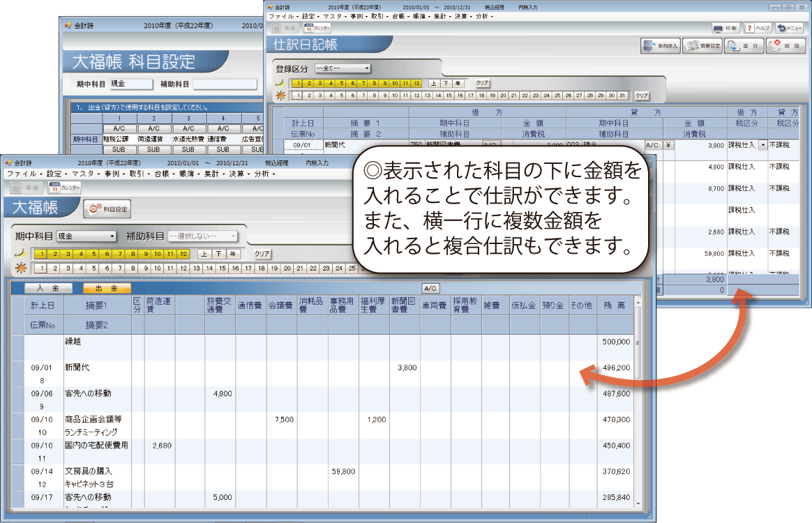Click the 会計詩 app icon in the 大福帳 title bar
The width and height of the screenshot is (812, 523).
click(x=8, y=163)
